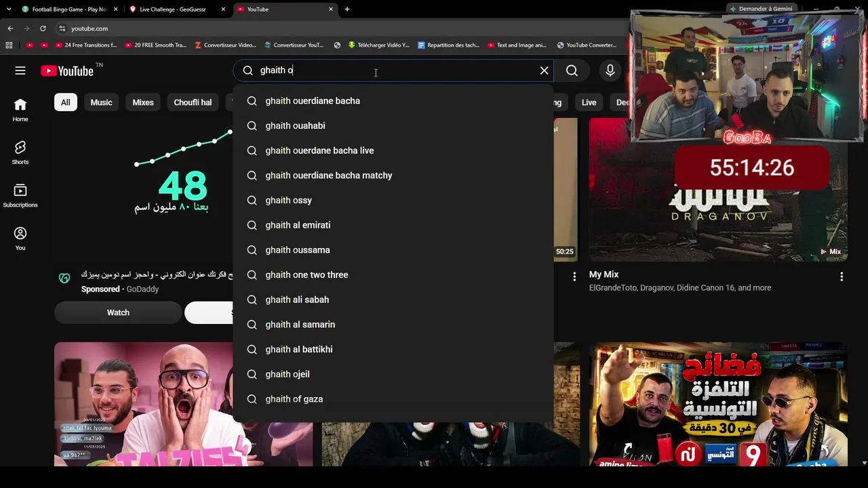Open the GoDaddy ad thumbnail showing 48
Image resolution: width=868 pixels, height=488 pixels.
[143, 190]
